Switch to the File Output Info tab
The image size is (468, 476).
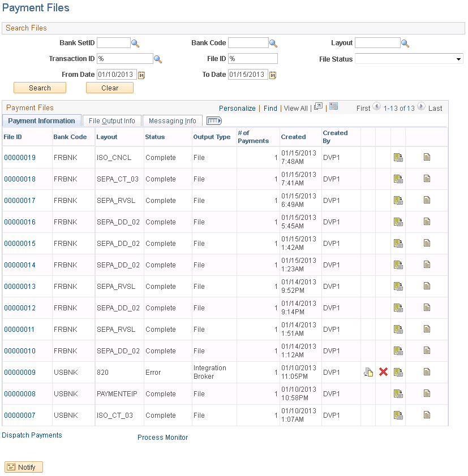click(111, 120)
